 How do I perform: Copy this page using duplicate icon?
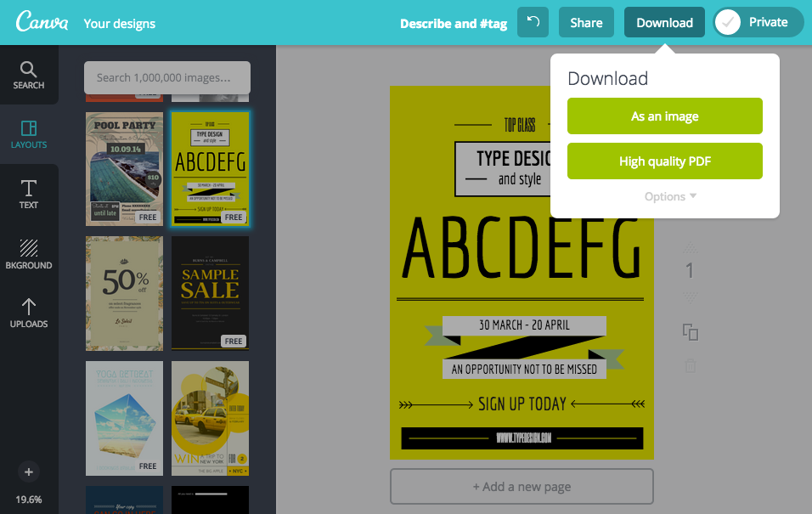click(x=691, y=332)
